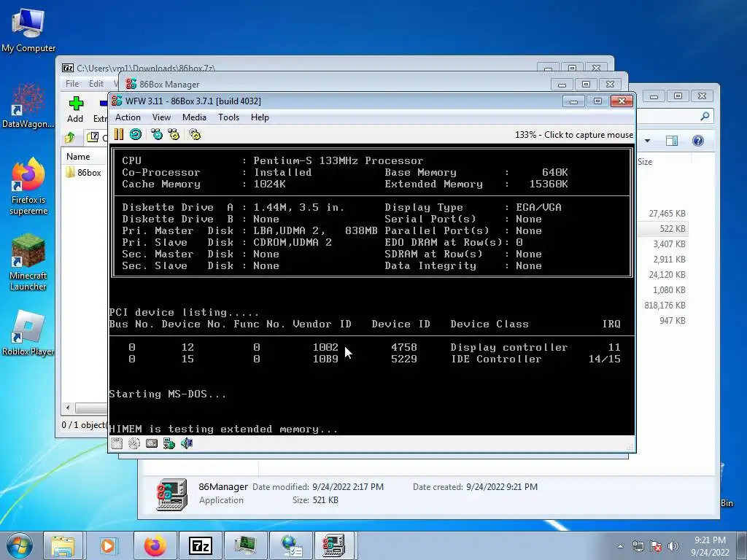Image resolution: width=747 pixels, height=560 pixels.
Task: Open the Edit menu in 7-Zip window
Action: point(96,84)
